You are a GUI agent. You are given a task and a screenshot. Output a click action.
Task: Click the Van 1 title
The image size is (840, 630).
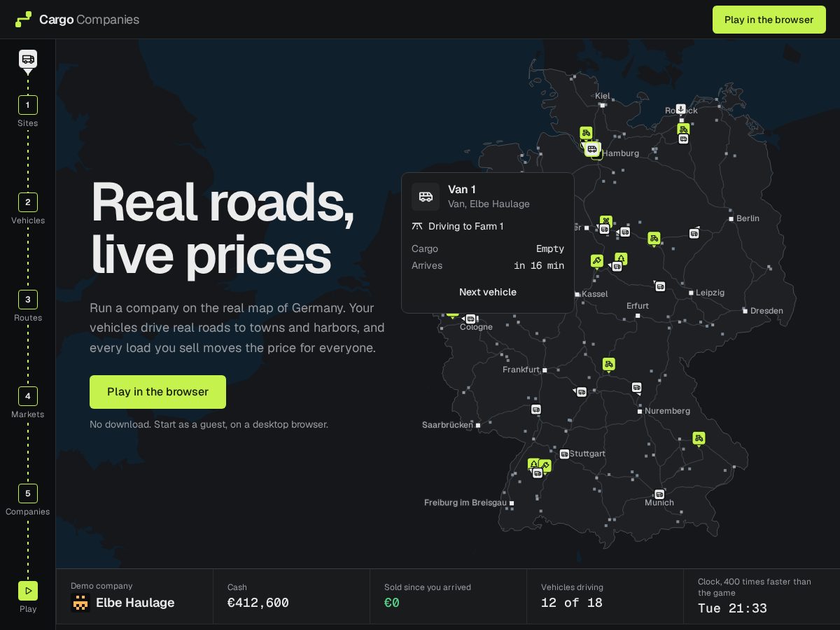(x=462, y=190)
